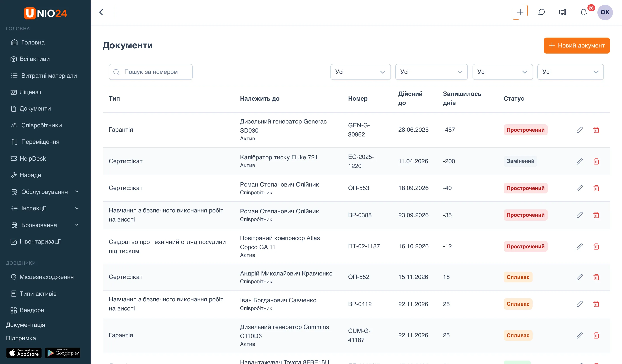
Task: Open the chat messages icon
Action: [541, 12]
